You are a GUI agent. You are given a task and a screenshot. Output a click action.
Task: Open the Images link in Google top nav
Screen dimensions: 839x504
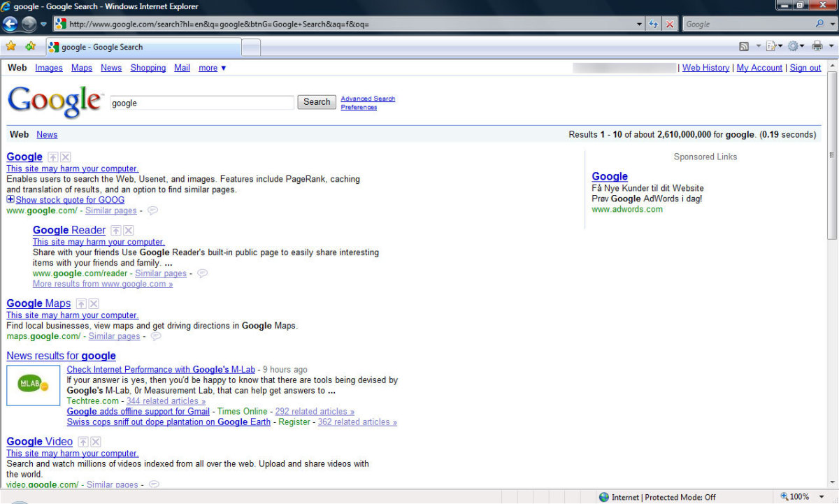49,68
